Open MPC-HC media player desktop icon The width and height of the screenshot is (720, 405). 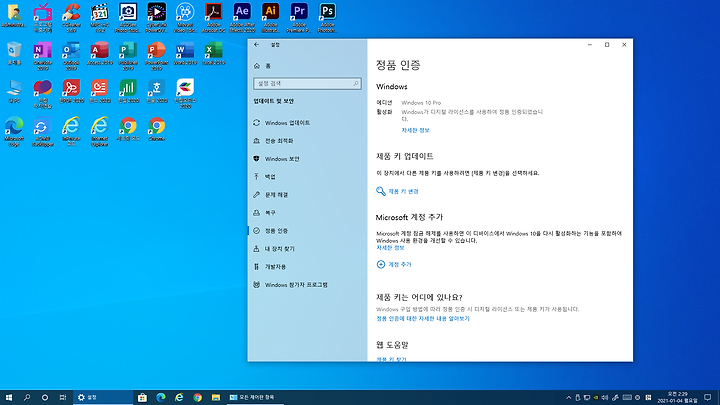[100, 18]
